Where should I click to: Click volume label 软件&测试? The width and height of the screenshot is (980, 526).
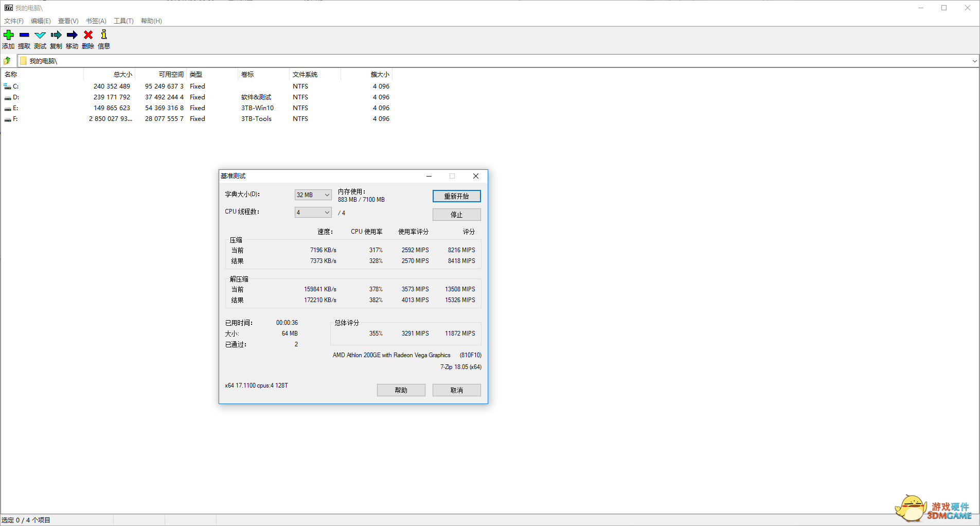pyautogui.click(x=256, y=97)
